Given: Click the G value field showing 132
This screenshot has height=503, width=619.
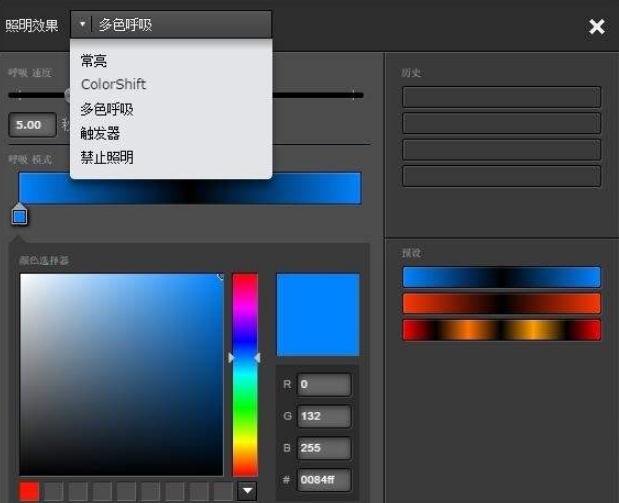Looking at the screenshot, I should coord(324,416).
